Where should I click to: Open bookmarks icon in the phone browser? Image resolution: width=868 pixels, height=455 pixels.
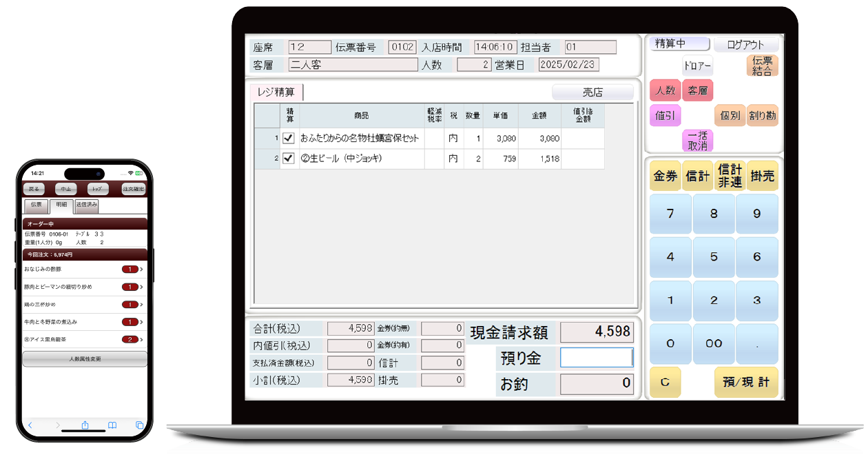112,425
